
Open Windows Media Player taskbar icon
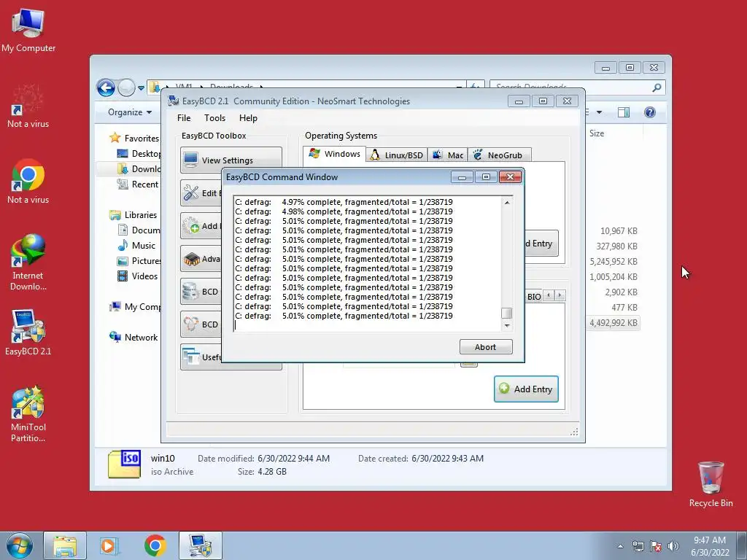[109, 545]
